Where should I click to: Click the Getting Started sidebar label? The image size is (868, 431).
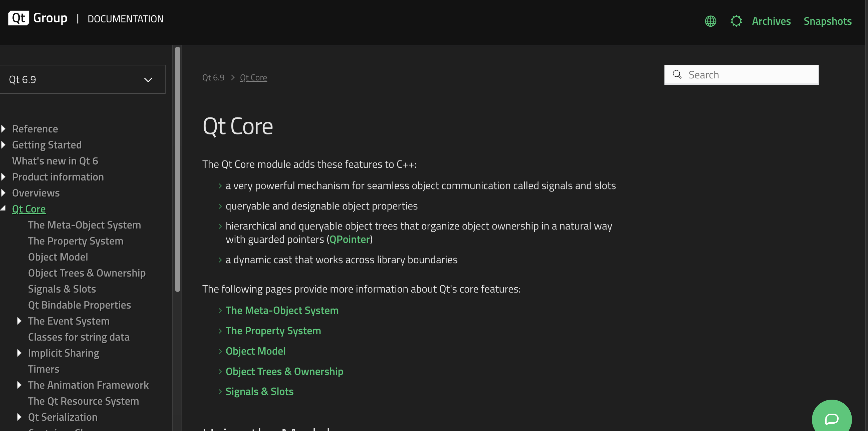point(47,145)
